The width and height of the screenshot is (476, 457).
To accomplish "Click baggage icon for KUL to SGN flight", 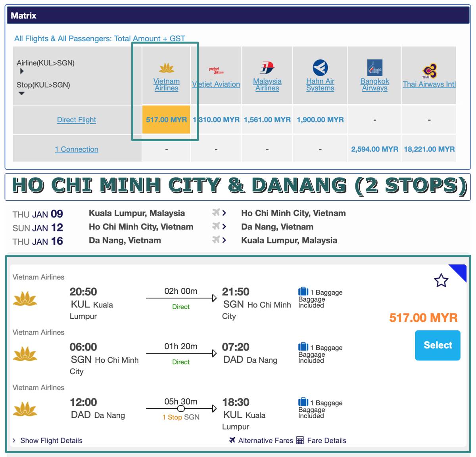I will point(303,292).
